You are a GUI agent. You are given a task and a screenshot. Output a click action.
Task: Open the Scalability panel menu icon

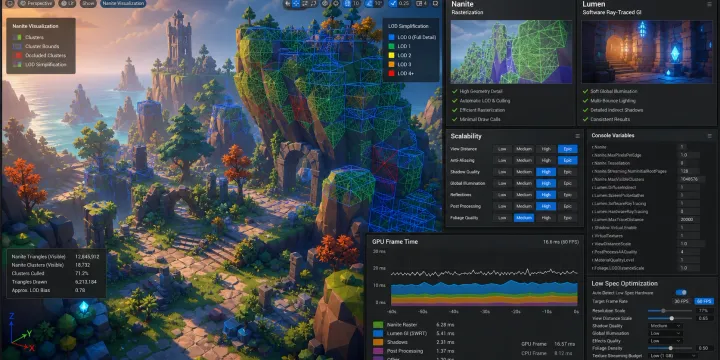click(x=578, y=136)
